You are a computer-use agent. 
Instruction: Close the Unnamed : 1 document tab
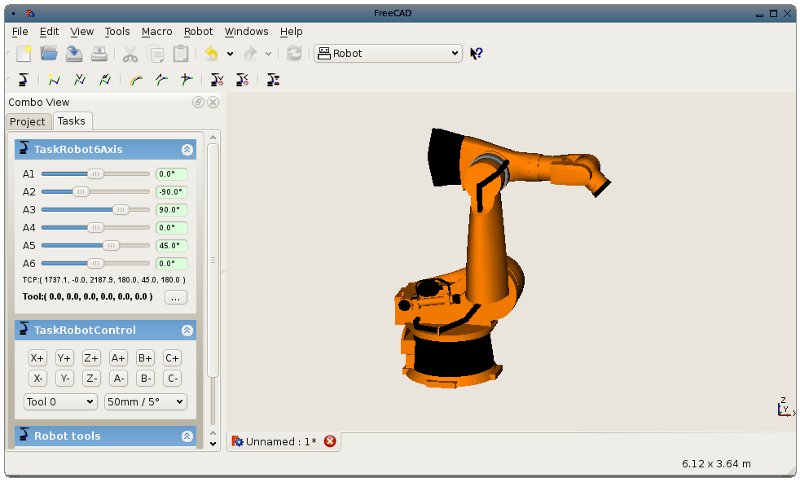[x=330, y=441]
